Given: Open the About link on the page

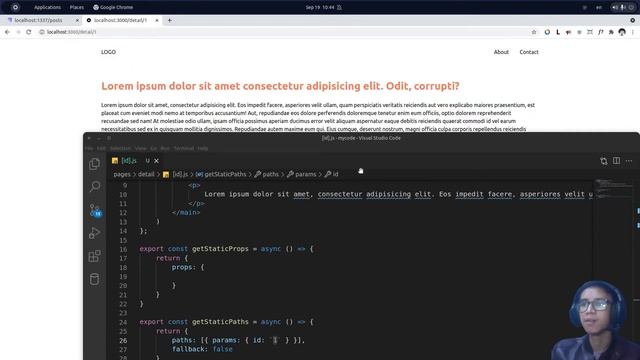Looking at the screenshot, I should point(501,52).
